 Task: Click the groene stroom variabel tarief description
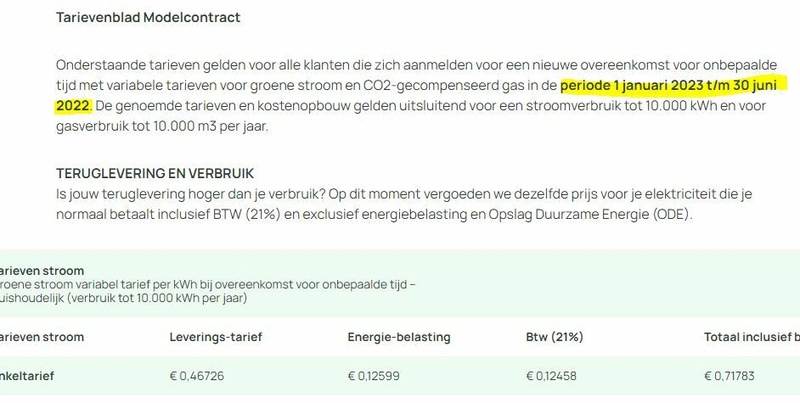[x=208, y=284]
